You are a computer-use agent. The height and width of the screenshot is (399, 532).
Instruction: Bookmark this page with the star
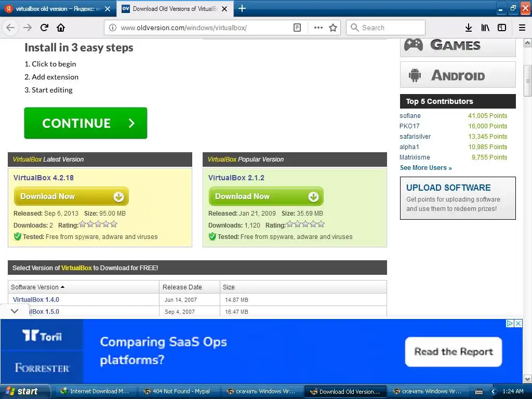click(x=333, y=28)
